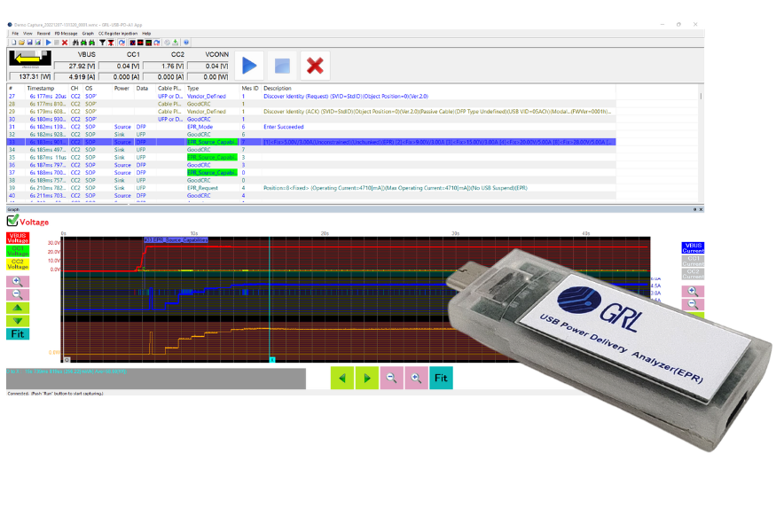Click the O origin marker on graph
776x532 pixels.
[x=67, y=360]
